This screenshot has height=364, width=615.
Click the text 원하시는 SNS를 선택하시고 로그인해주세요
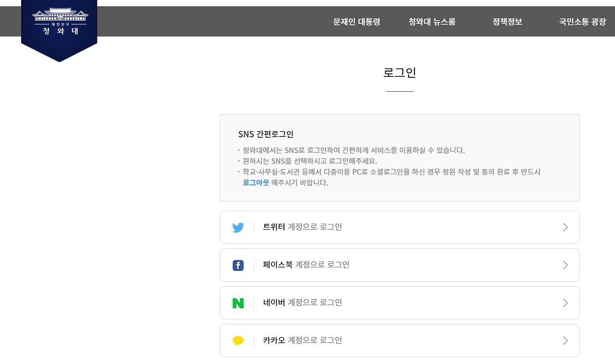[x=310, y=161]
